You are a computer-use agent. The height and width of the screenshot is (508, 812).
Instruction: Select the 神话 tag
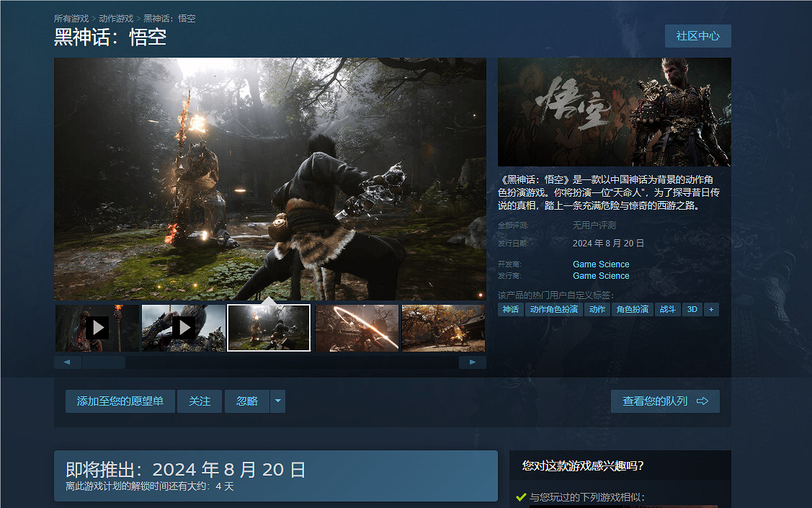point(511,309)
